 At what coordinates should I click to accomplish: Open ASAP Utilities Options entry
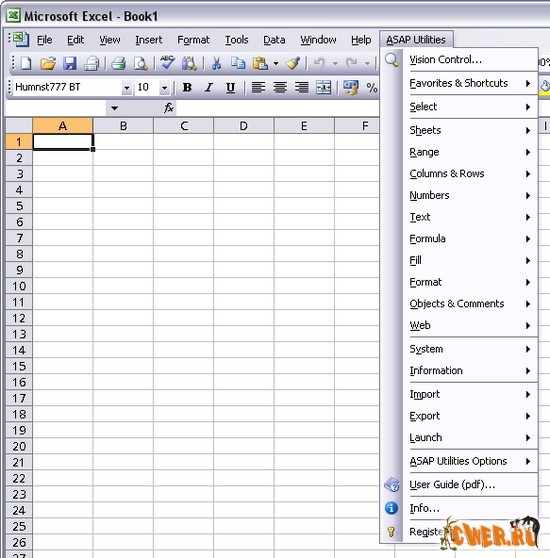(470, 461)
